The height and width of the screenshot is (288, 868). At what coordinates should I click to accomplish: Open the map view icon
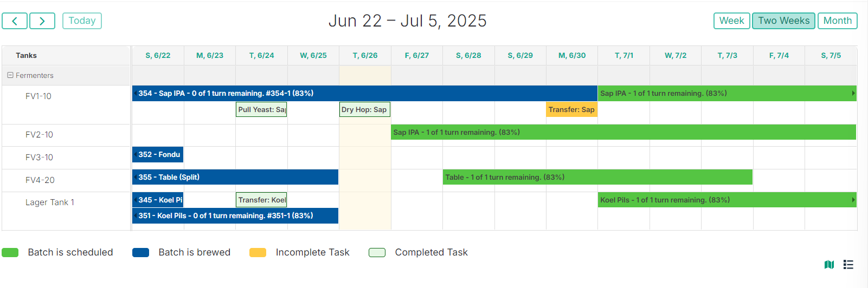[x=829, y=264]
